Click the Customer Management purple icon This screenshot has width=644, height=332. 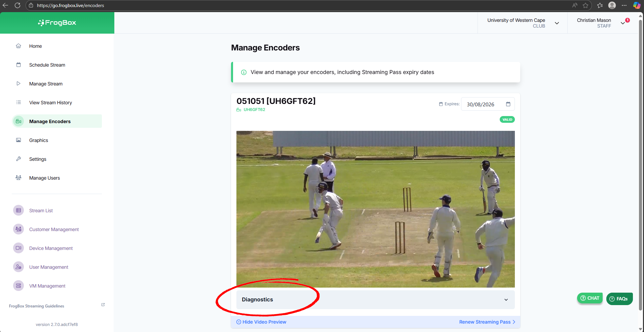tap(18, 229)
